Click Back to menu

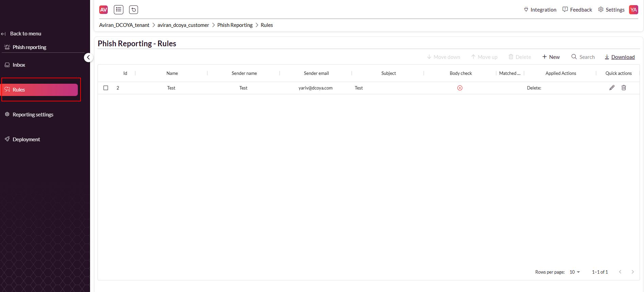tap(25, 34)
